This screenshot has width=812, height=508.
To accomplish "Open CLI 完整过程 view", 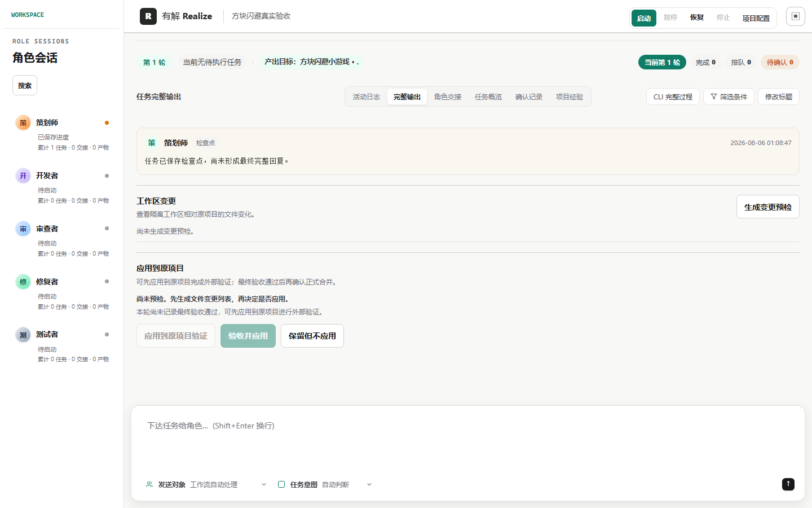I will (673, 97).
